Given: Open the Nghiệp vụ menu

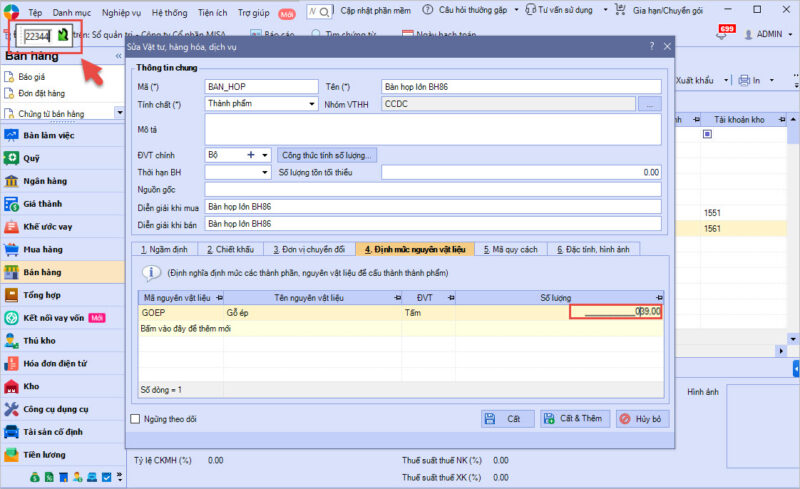Looking at the screenshot, I should coord(121,13).
